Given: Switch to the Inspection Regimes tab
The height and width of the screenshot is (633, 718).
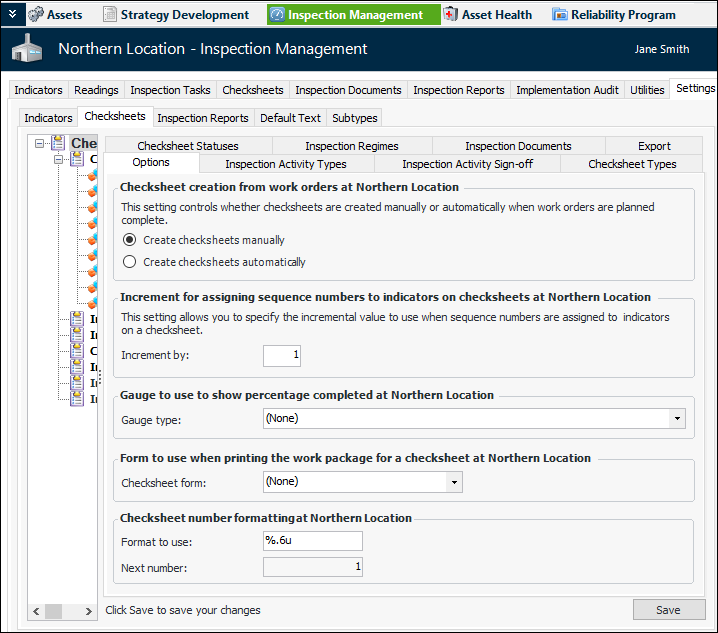Looking at the screenshot, I should (x=351, y=146).
